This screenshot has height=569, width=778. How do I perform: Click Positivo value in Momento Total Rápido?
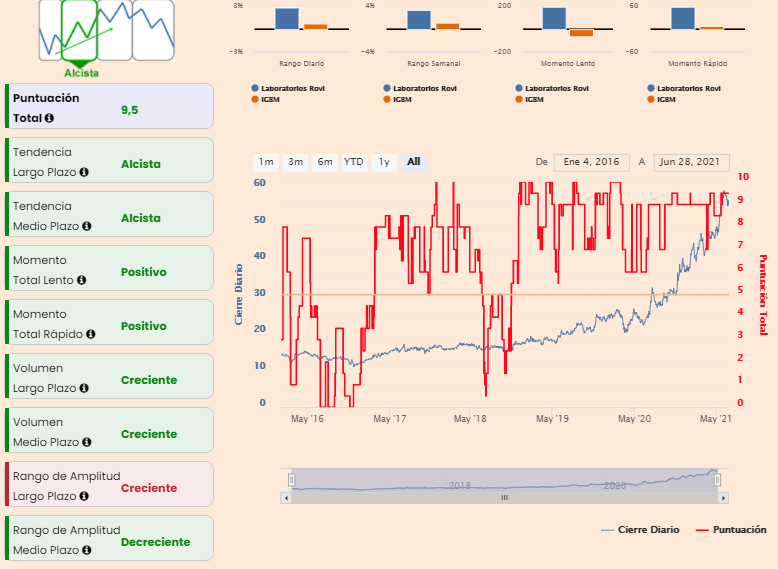click(x=144, y=326)
